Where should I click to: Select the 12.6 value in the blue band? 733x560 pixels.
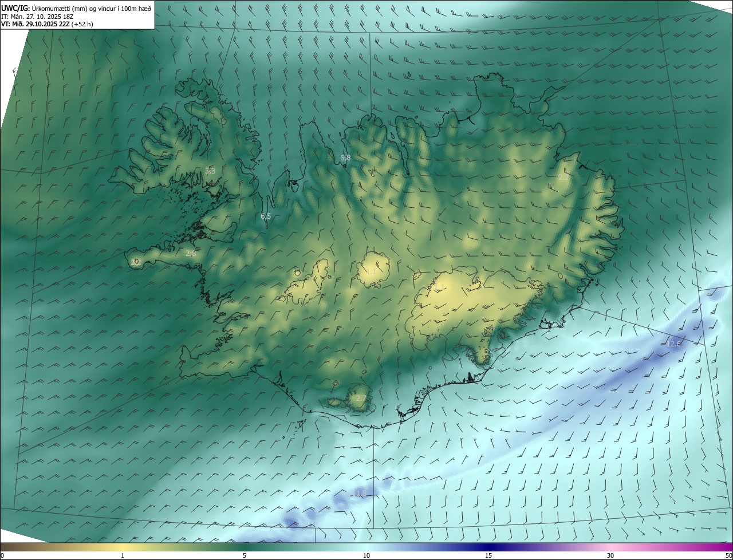(x=674, y=344)
